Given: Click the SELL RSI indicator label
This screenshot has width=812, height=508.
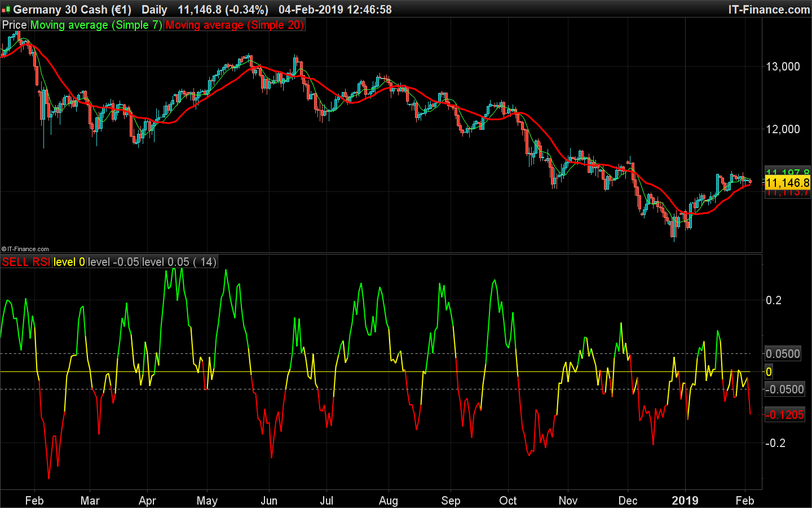Looking at the screenshot, I should (x=26, y=262).
